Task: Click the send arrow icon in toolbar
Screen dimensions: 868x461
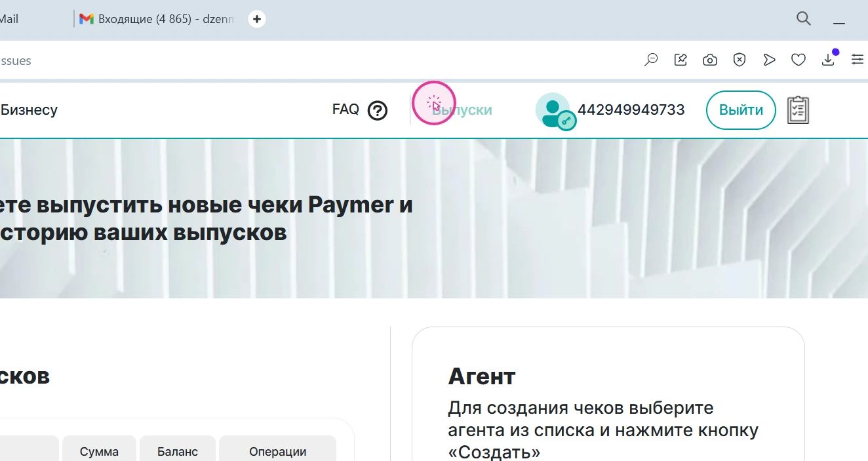Action: click(x=769, y=60)
